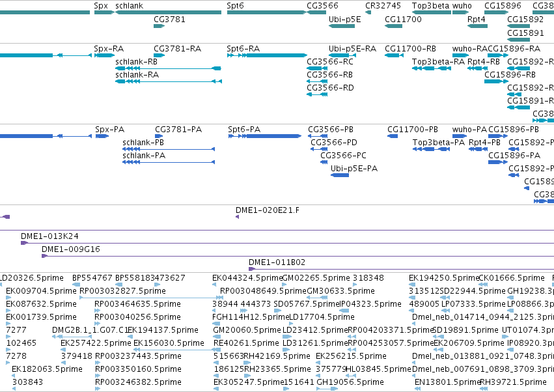Select the Spt6-PA protein label
The image size is (554, 392).
[244, 130]
